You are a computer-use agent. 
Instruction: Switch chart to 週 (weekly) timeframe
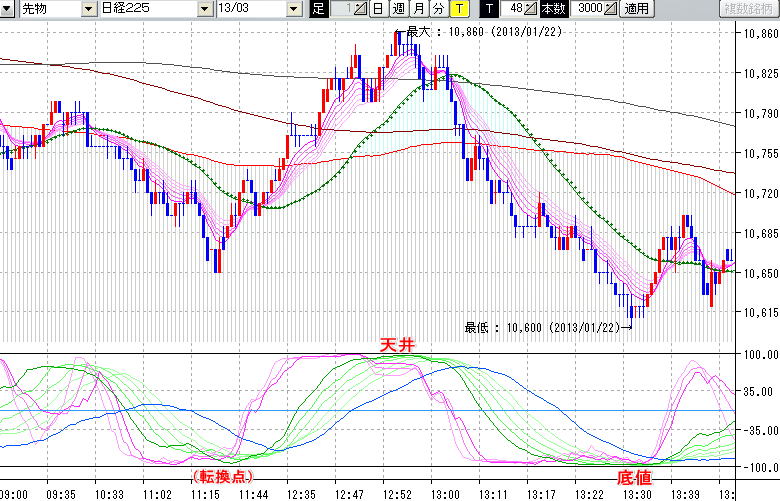(x=398, y=9)
